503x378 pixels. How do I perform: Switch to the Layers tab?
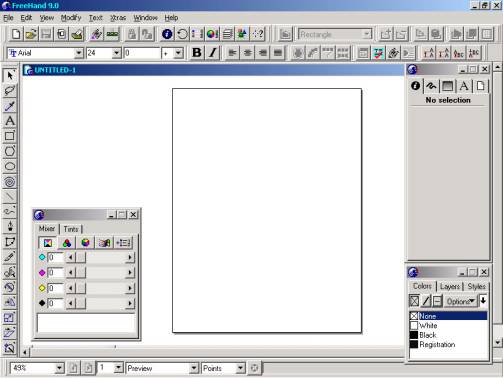tap(450, 286)
